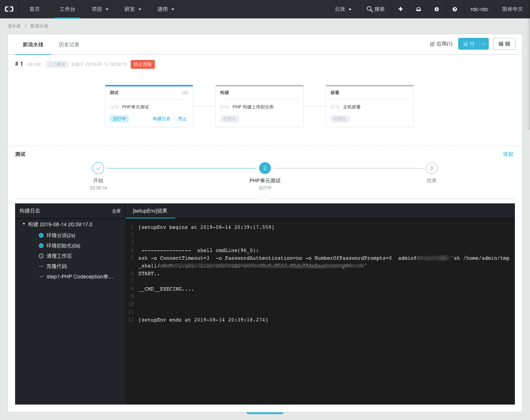Expand the 研发 dropdown menu
The height and width of the screenshot is (420, 530).
click(x=133, y=9)
